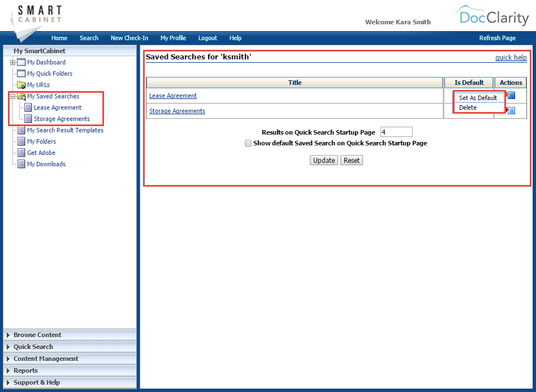Expand the My Dashboard tree node
Screen dimensions: 536x392
tap(11, 62)
